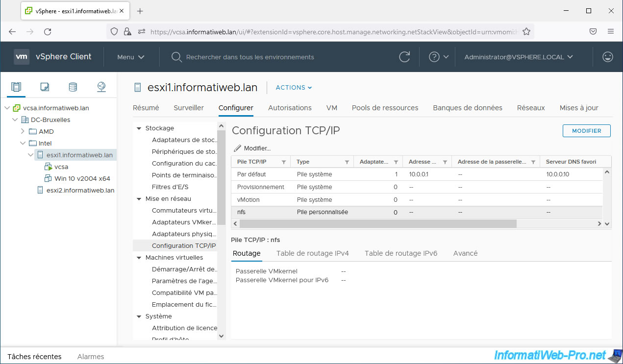Click the pencil Modifier icon
Viewport: 623px width, 364px height.
[x=238, y=148]
